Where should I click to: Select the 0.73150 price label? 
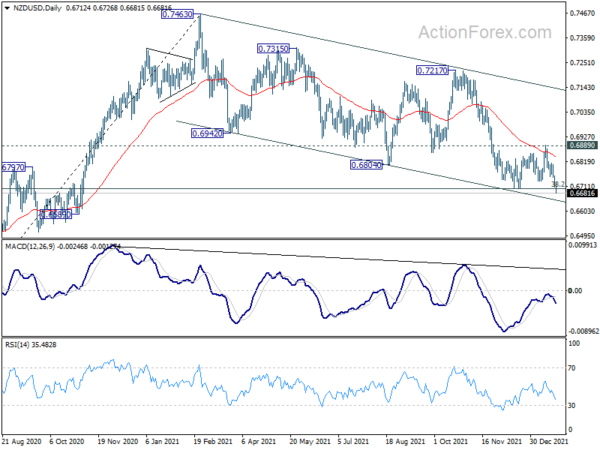click(274, 48)
